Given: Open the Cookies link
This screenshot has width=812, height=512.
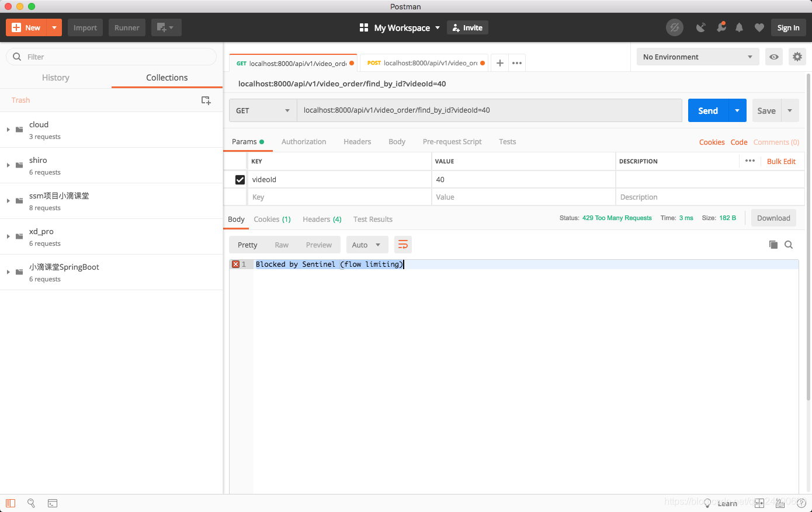Looking at the screenshot, I should tap(712, 142).
